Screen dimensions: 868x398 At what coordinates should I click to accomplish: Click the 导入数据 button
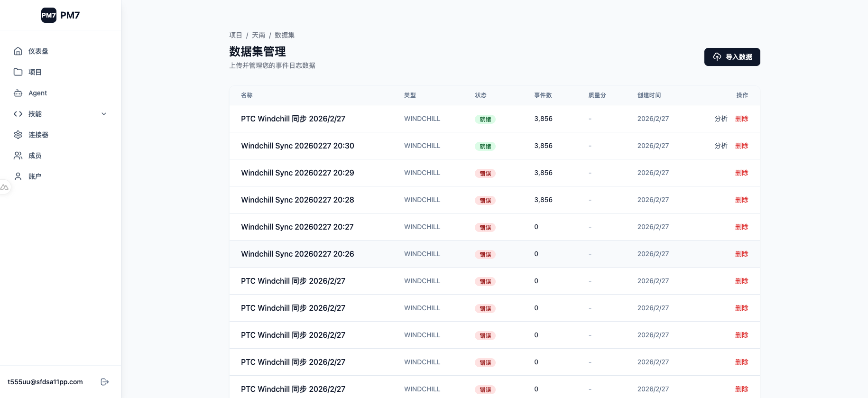[732, 57]
